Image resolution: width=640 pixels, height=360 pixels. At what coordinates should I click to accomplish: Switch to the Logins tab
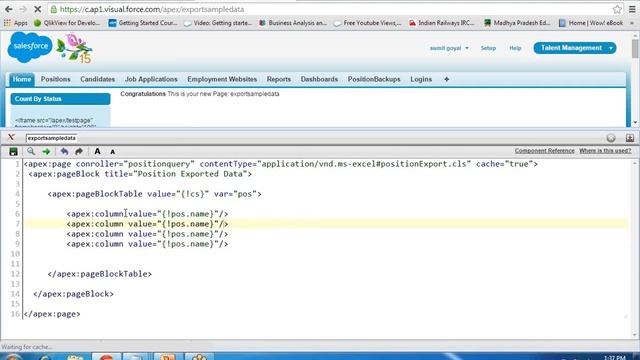coord(421,79)
